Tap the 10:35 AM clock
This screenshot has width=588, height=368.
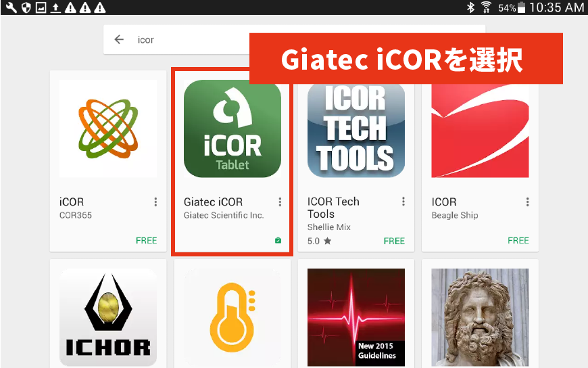(x=556, y=7)
